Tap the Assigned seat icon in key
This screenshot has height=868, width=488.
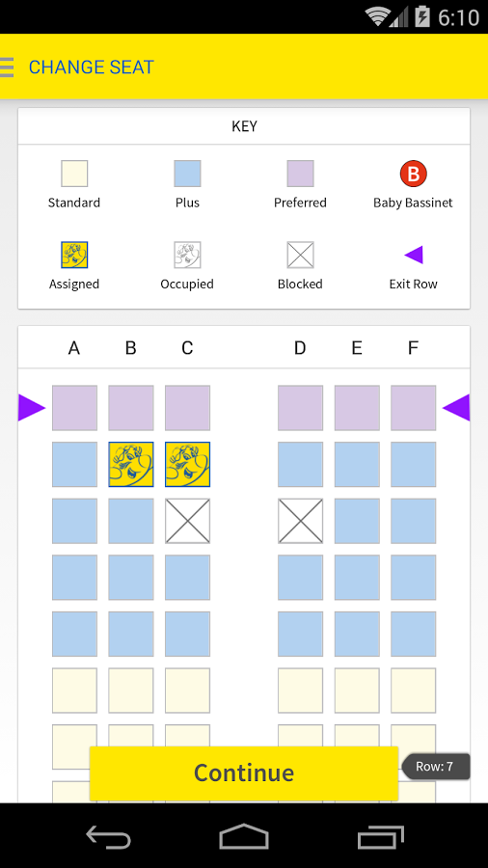pyautogui.click(x=74, y=255)
